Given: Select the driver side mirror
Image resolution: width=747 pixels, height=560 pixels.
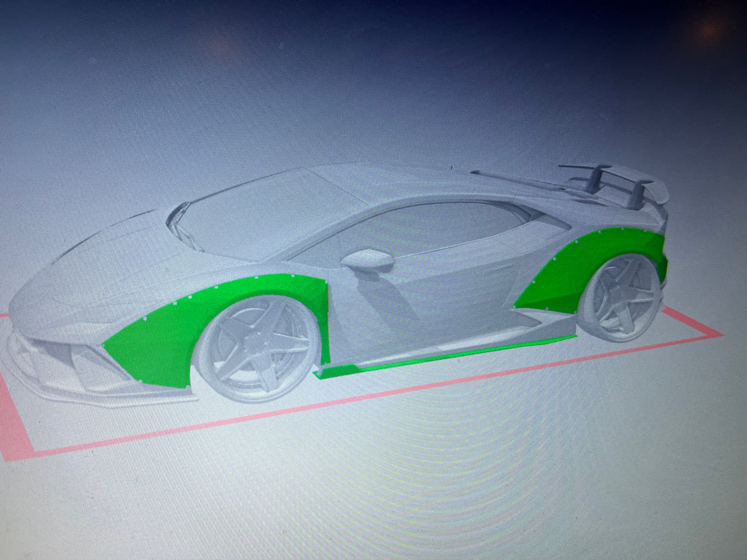Looking at the screenshot, I should click(368, 259).
